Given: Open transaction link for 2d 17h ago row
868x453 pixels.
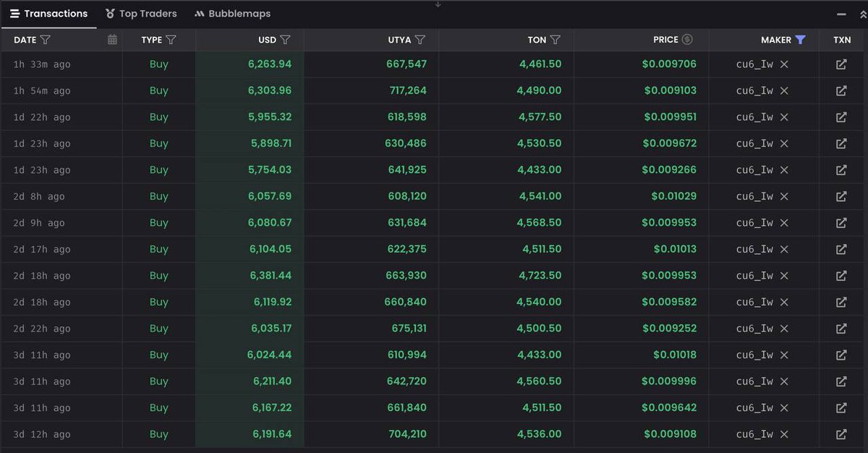Looking at the screenshot, I should [841, 249].
